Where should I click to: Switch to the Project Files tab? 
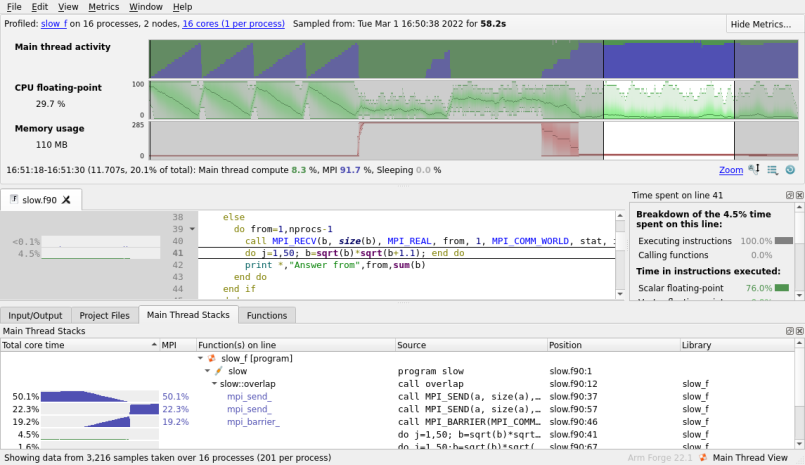pos(104,315)
